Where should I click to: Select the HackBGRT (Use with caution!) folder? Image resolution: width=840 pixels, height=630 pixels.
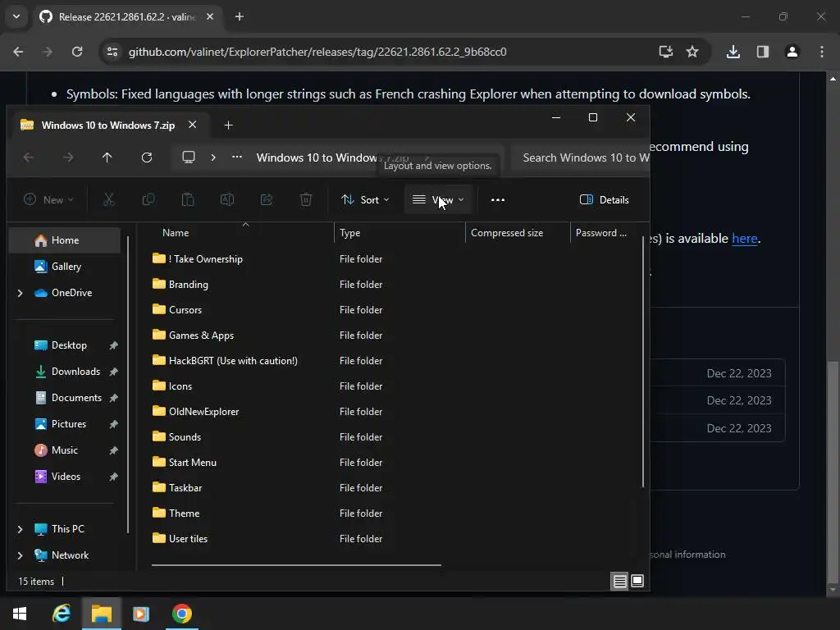(232, 361)
